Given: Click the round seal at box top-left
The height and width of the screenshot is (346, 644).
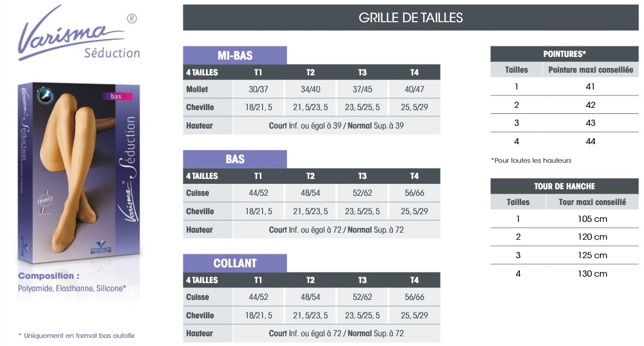Looking at the screenshot, I should click(45, 95).
